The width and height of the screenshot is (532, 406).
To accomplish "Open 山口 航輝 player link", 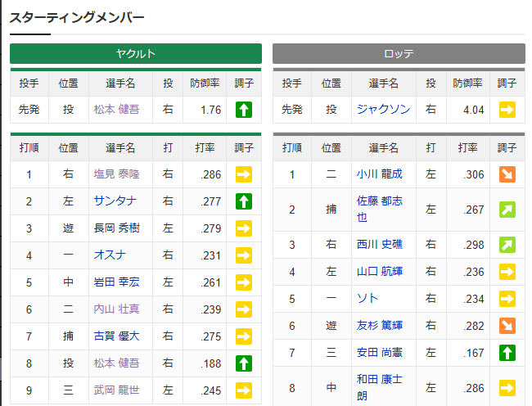I will tap(379, 271).
